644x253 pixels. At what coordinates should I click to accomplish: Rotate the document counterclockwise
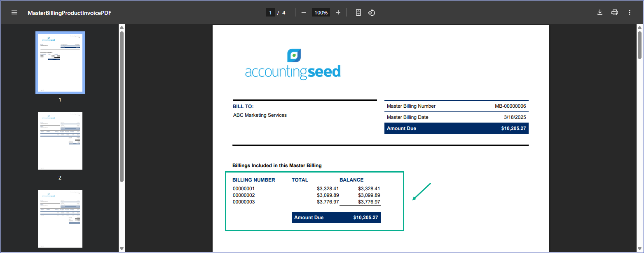tap(371, 12)
